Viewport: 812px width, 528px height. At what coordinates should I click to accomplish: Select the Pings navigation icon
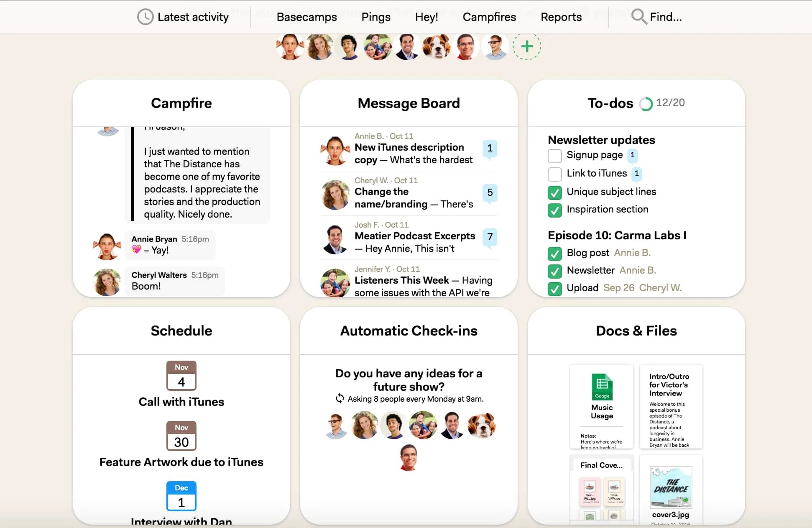pos(376,16)
